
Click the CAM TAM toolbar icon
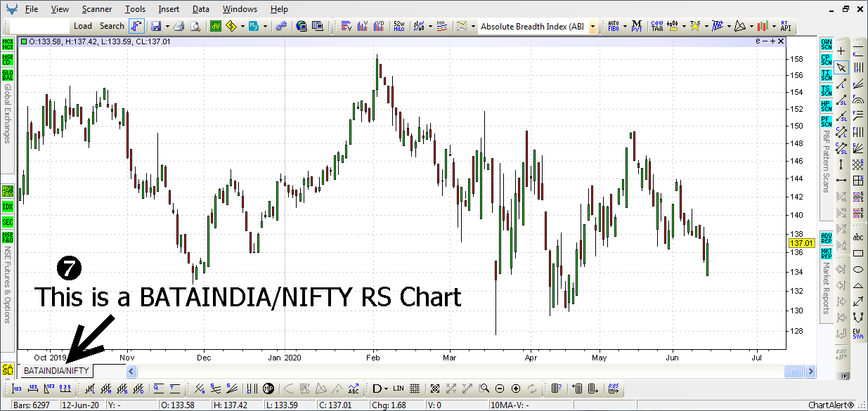pos(658,26)
